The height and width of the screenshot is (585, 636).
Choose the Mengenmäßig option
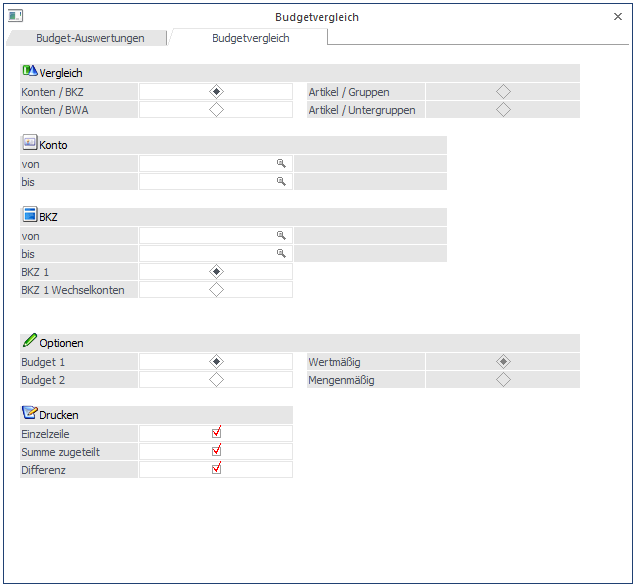coord(503,380)
